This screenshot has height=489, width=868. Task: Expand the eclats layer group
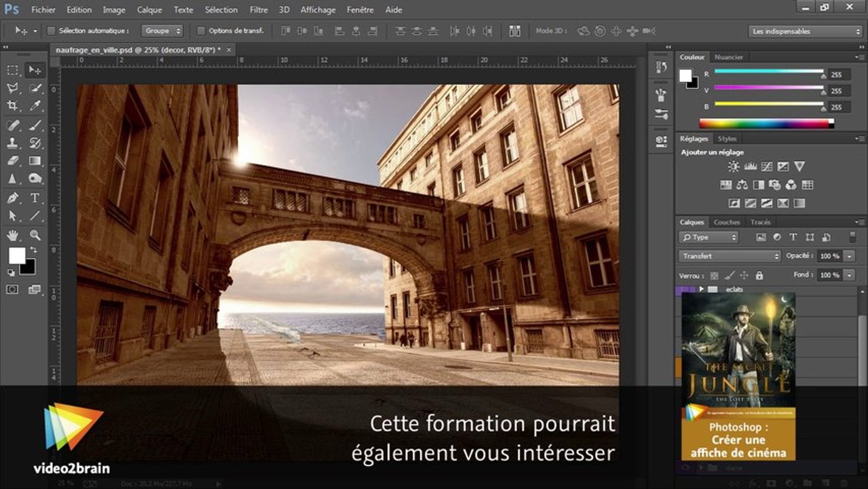point(701,289)
